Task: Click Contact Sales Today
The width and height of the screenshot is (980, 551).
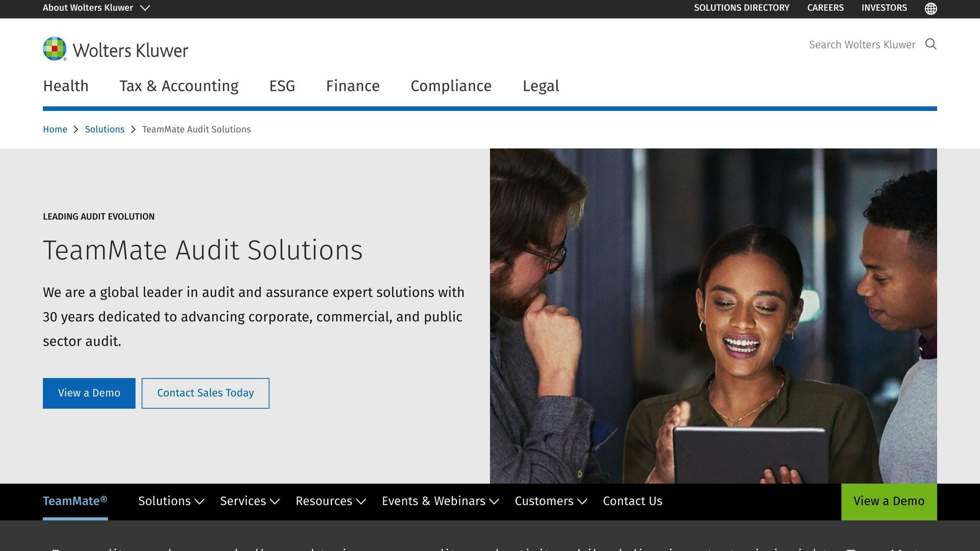Action: [205, 393]
